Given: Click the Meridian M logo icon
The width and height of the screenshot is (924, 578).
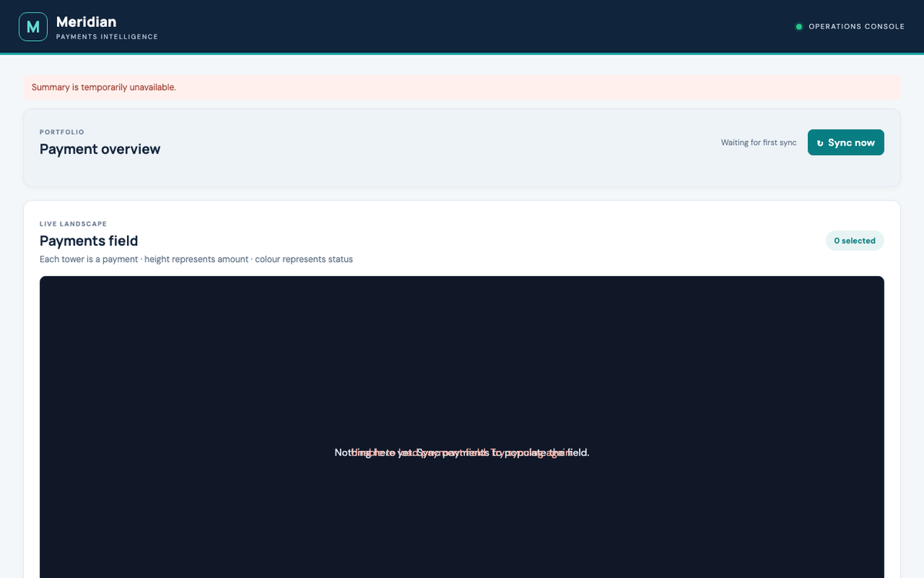Looking at the screenshot, I should (33, 27).
